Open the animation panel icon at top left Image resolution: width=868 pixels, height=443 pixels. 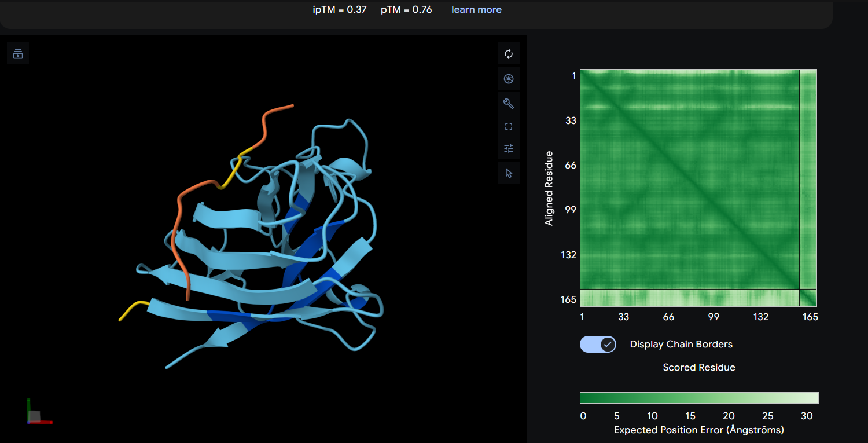coord(18,54)
